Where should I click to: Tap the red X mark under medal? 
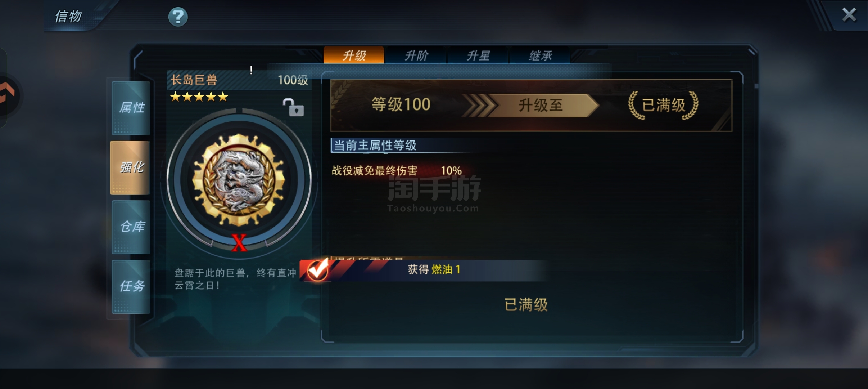point(239,243)
